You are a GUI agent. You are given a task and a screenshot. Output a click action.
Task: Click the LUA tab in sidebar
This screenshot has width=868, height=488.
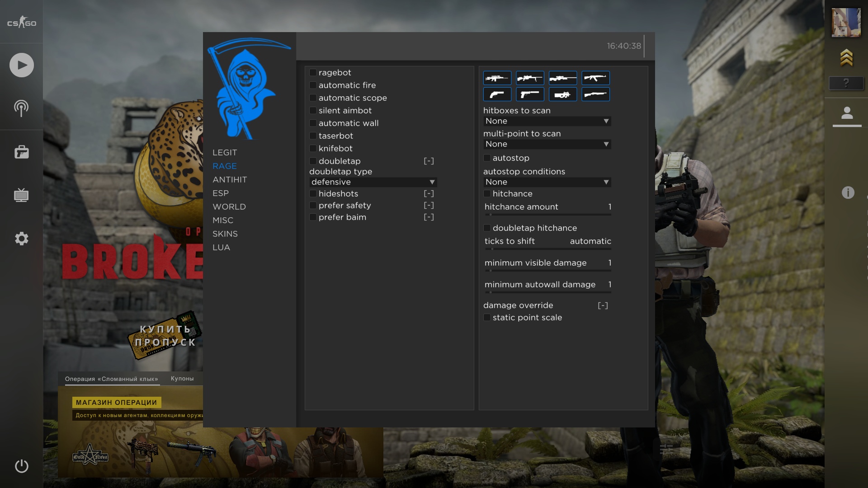click(221, 247)
